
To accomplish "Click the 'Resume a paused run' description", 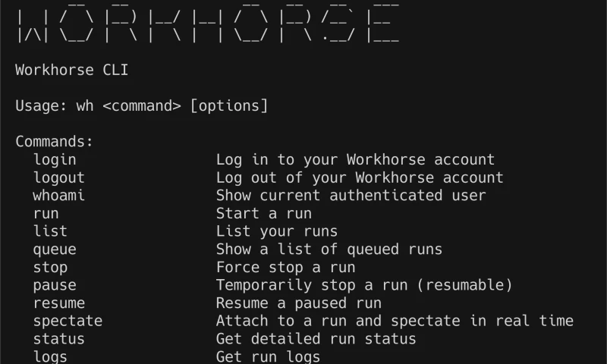I will [x=298, y=303].
